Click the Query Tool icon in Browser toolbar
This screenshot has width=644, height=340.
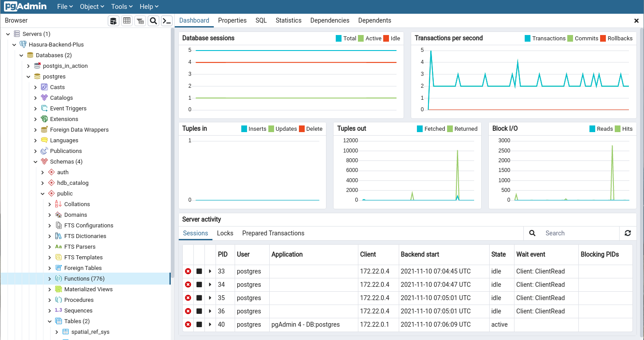[114, 21]
